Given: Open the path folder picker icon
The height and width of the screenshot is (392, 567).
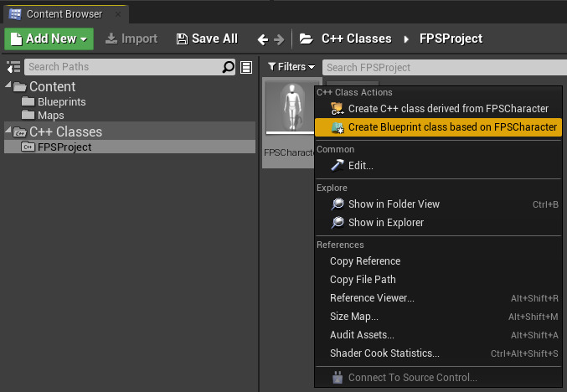Looking at the screenshot, I should click(307, 39).
